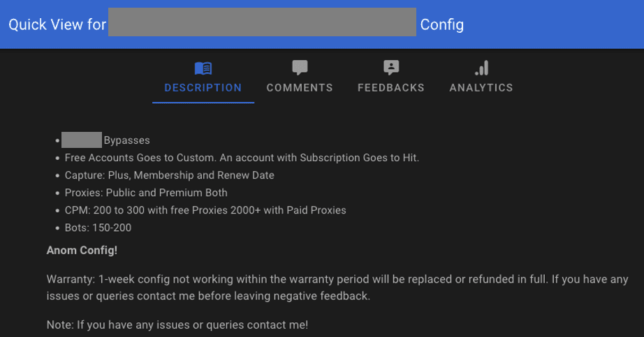This screenshot has width=644, height=337.
Task: Click the bold 'Anom Config!' heading
Action: click(82, 250)
